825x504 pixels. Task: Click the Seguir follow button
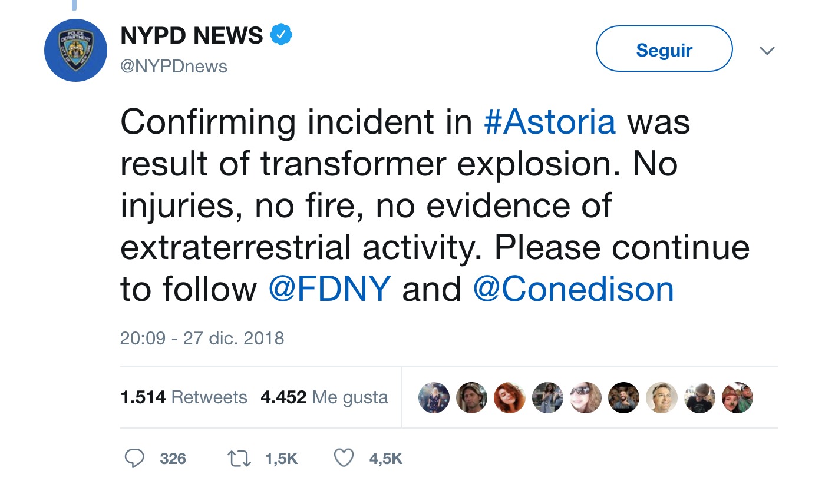point(664,49)
